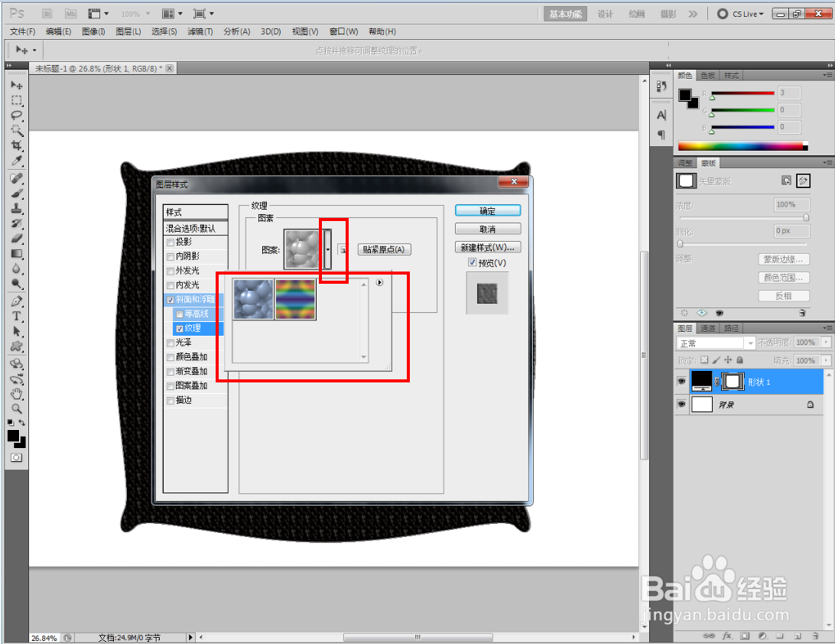This screenshot has height=644, width=835.
Task: Uncheck the 斜面和浮雕 bevel checkbox
Action: [x=171, y=300]
